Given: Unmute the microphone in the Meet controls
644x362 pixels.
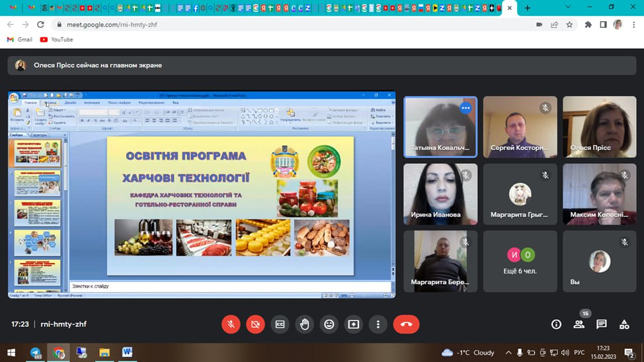Looking at the screenshot, I should (x=231, y=324).
